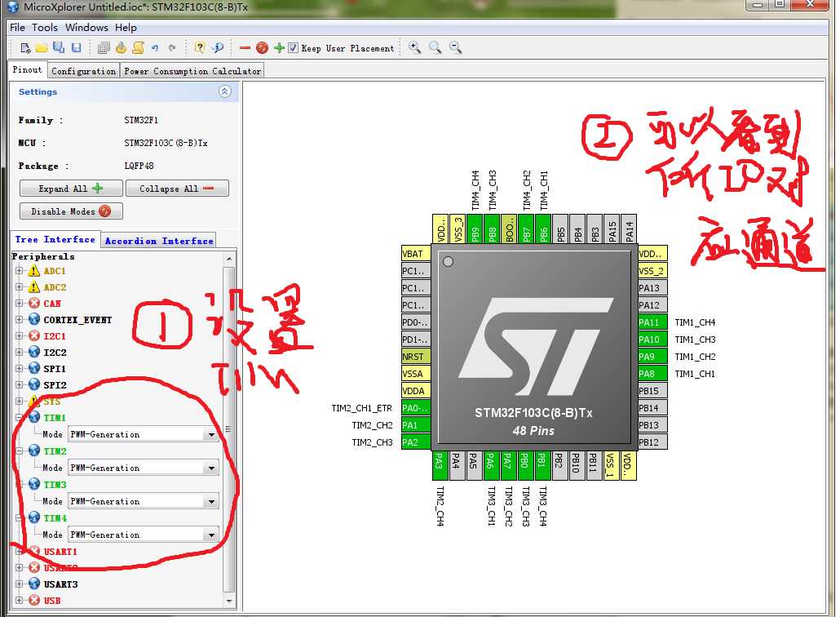Click the PB15 pin on the chip
This screenshot has width=840, height=617.
click(652, 391)
